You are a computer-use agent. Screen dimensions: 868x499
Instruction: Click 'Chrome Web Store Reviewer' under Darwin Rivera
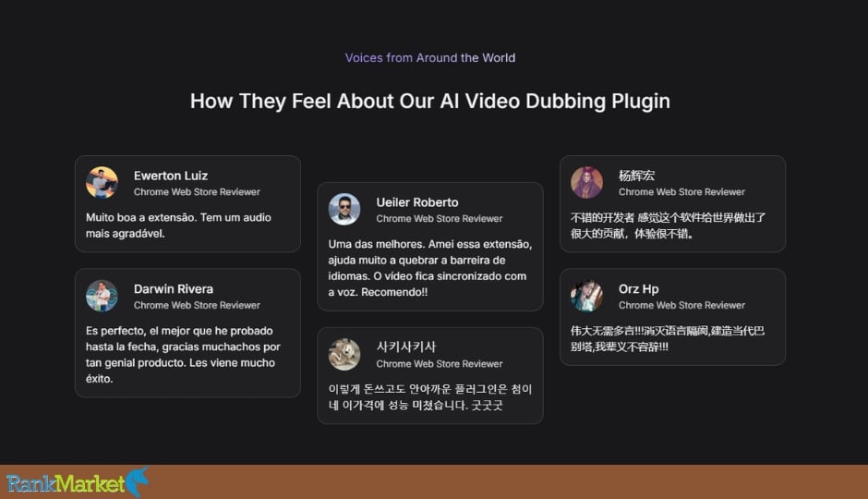coord(197,305)
